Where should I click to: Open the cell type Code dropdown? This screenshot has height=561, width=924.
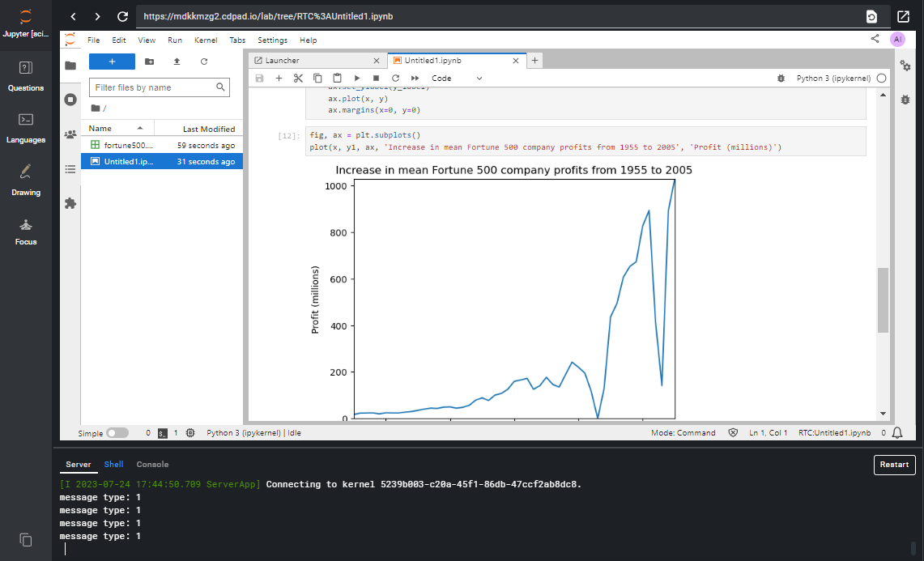(x=457, y=79)
